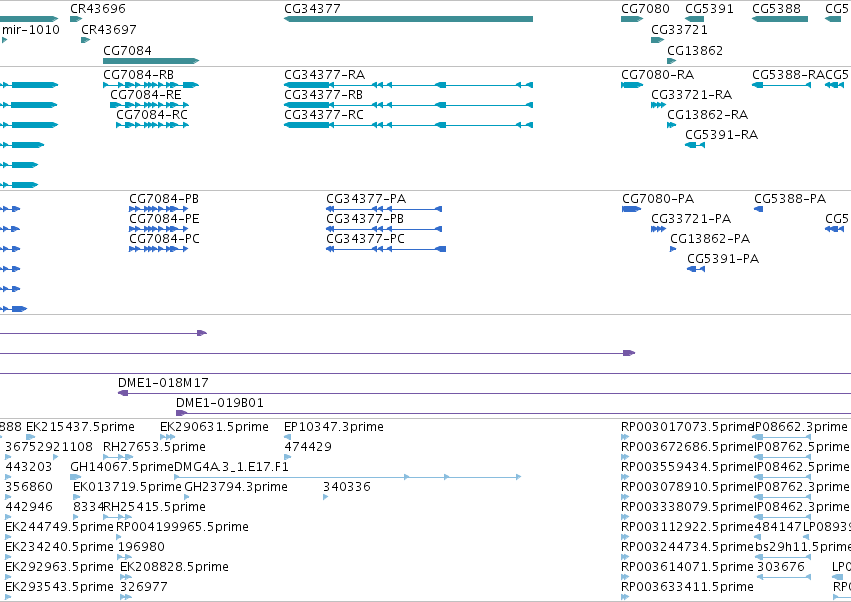Screen dimensions: 851x602
Task: Select EST RP003614071.5prime
Action: tap(687, 568)
